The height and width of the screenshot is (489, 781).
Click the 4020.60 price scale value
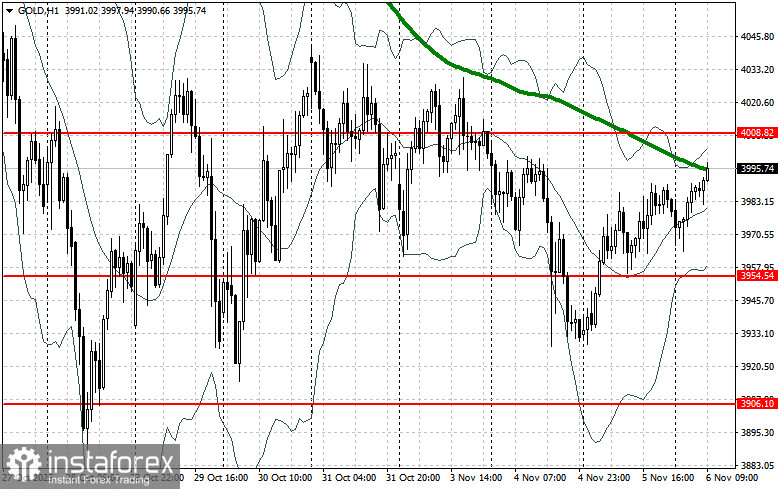pyautogui.click(x=757, y=103)
